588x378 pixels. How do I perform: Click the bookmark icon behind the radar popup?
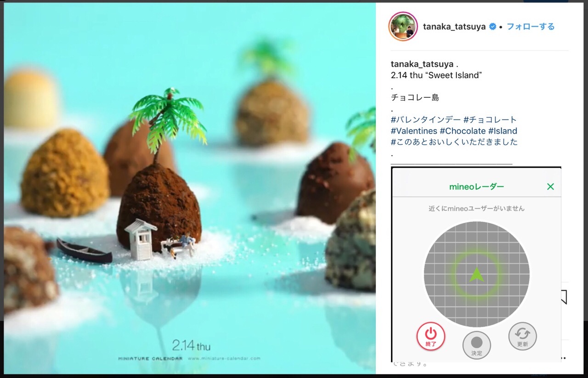pyautogui.click(x=564, y=298)
